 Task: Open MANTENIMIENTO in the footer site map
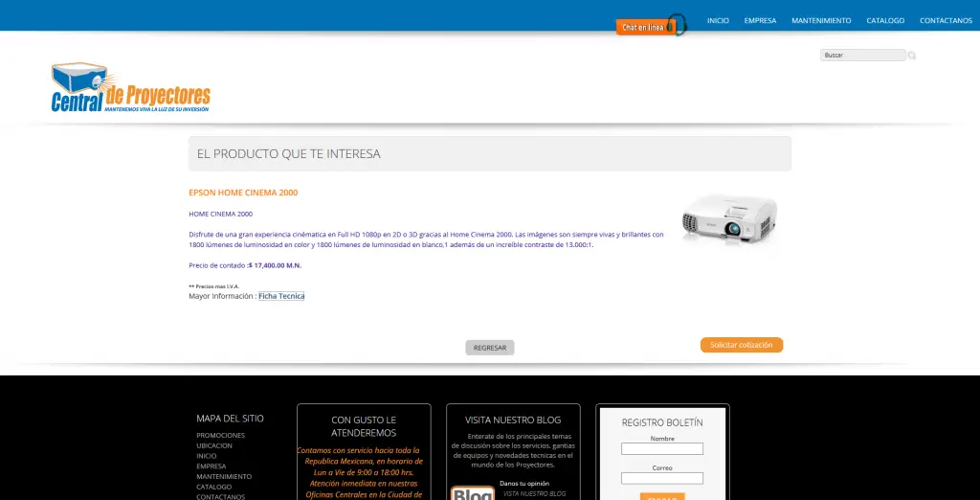coord(224,476)
